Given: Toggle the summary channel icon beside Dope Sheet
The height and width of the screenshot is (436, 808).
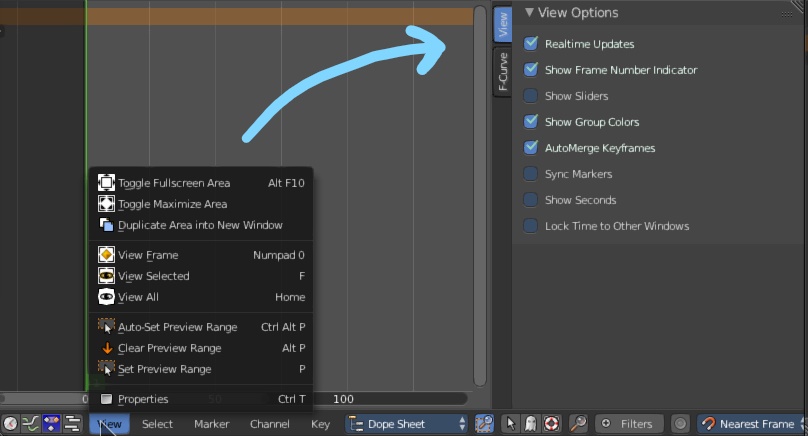Looking at the screenshot, I should (x=484, y=424).
